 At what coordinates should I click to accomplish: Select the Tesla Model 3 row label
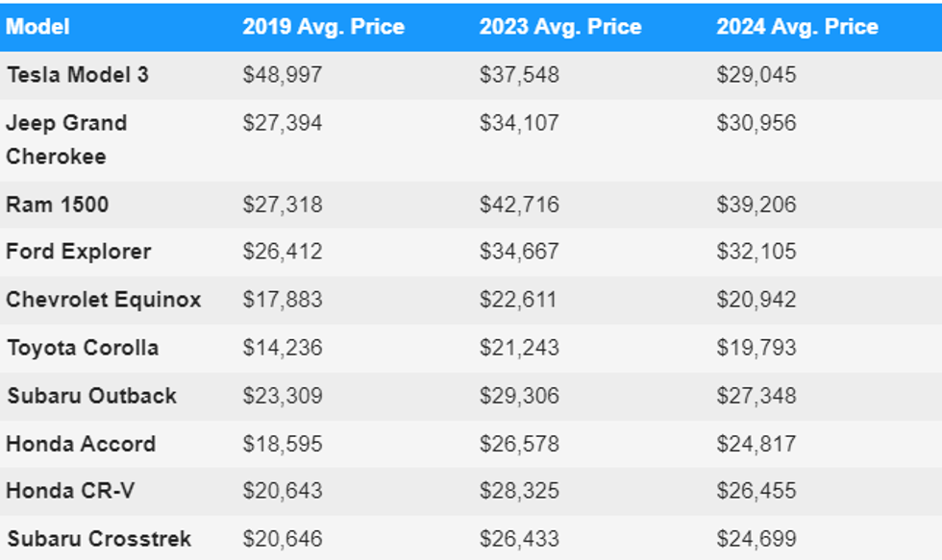click(x=78, y=75)
